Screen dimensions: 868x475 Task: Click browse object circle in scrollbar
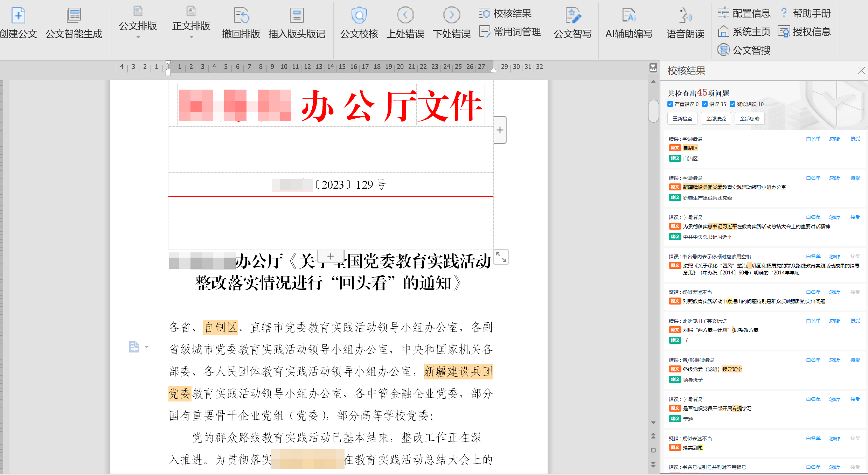tap(653, 450)
